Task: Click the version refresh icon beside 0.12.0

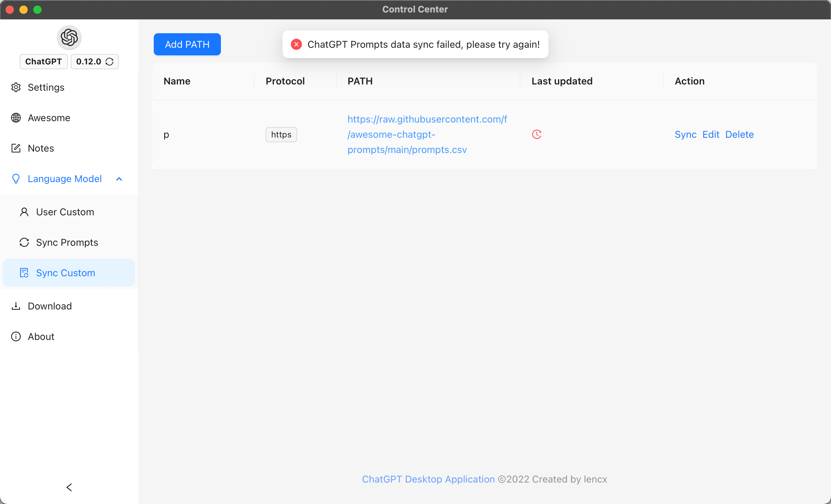Action: [109, 62]
